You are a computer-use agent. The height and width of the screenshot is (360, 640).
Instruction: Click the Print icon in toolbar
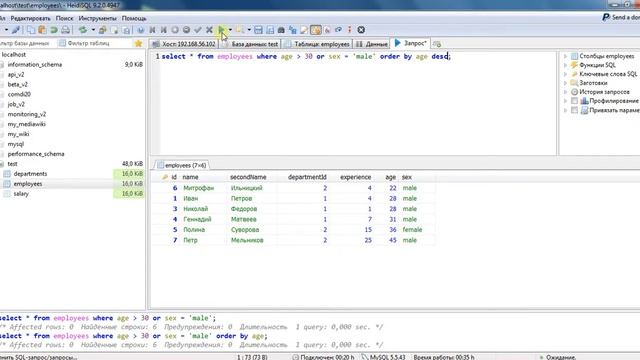click(x=65, y=30)
